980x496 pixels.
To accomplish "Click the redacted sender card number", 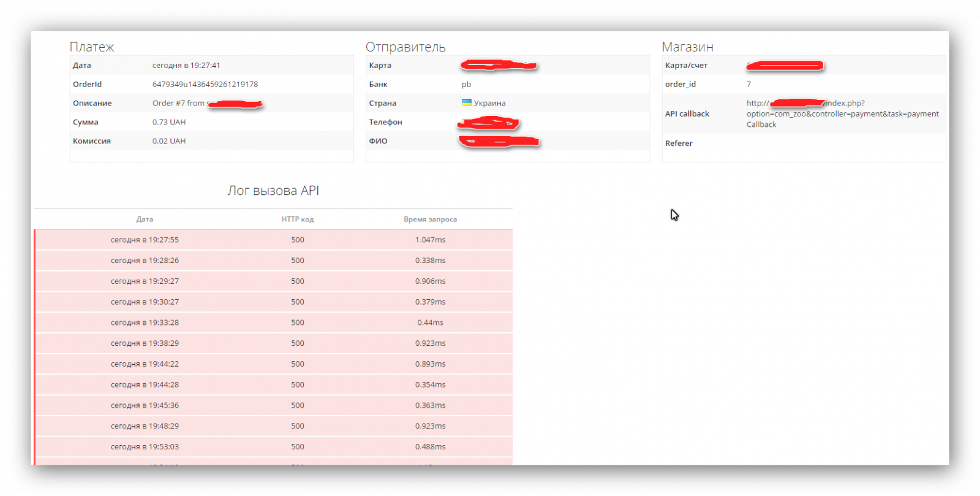I will [x=499, y=65].
